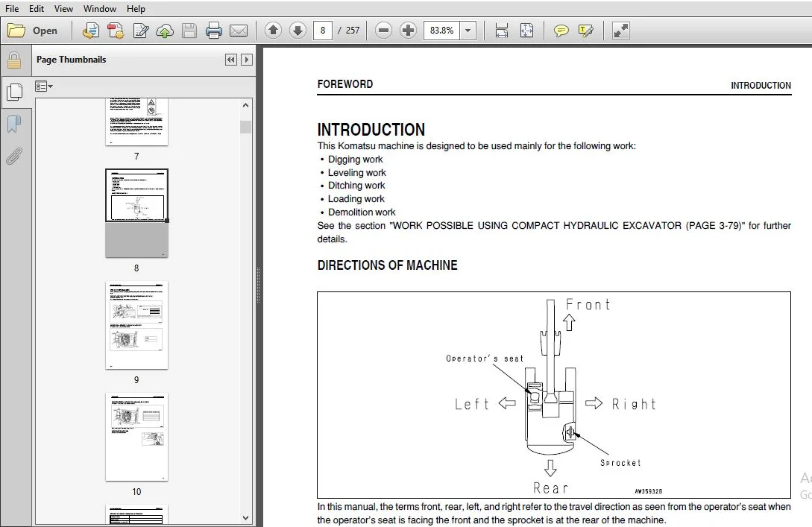Select page 7 thumbnail
This screenshot has width=812, height=527.
click(136, 122)
